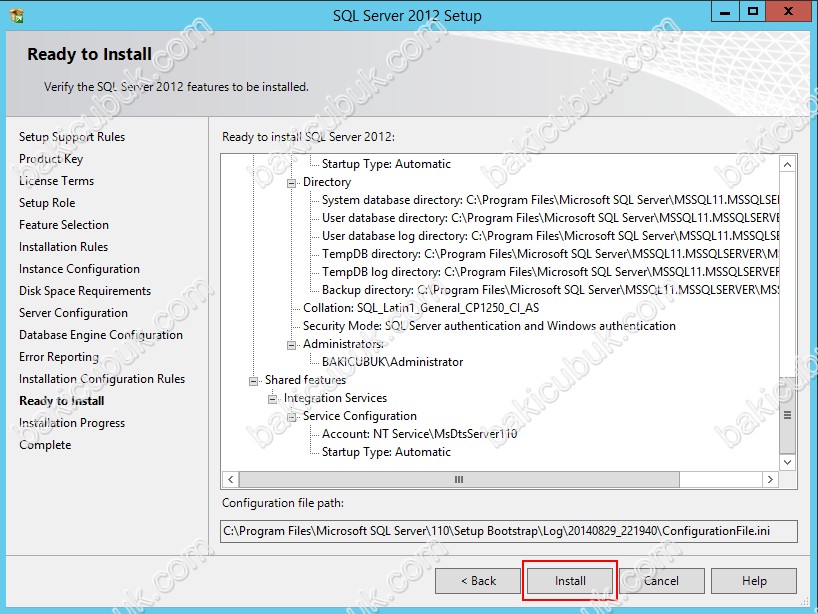This screenshot has width=818, height=614.
Task: Select the Security Mode row
Action: click(x=489, y=326)
